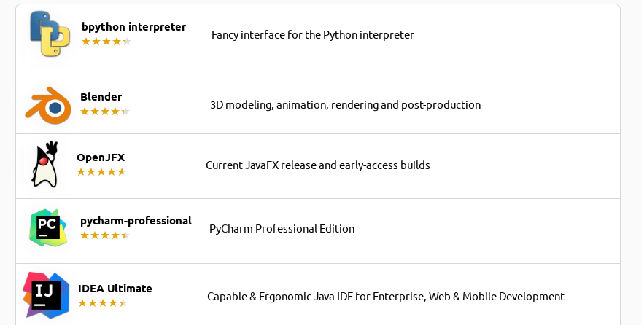Click 'Current JavaFX release' description text
Screen dimensions: 644x328
tap(318, 165)
